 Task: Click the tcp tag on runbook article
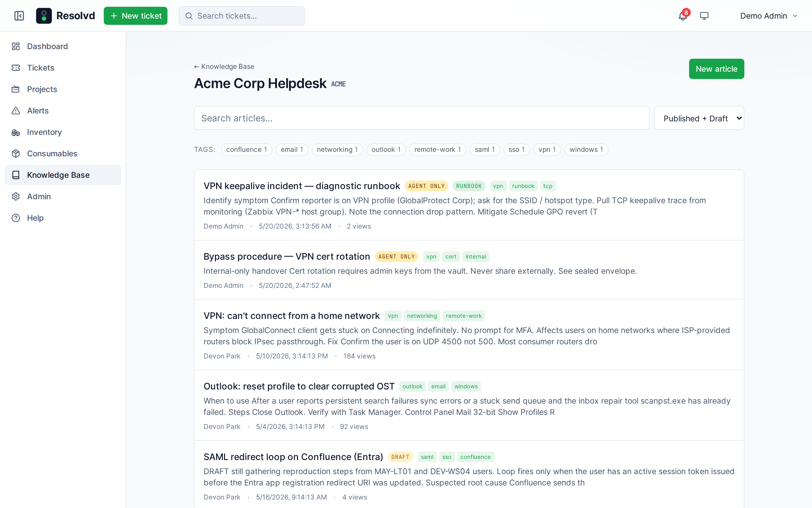548,186
